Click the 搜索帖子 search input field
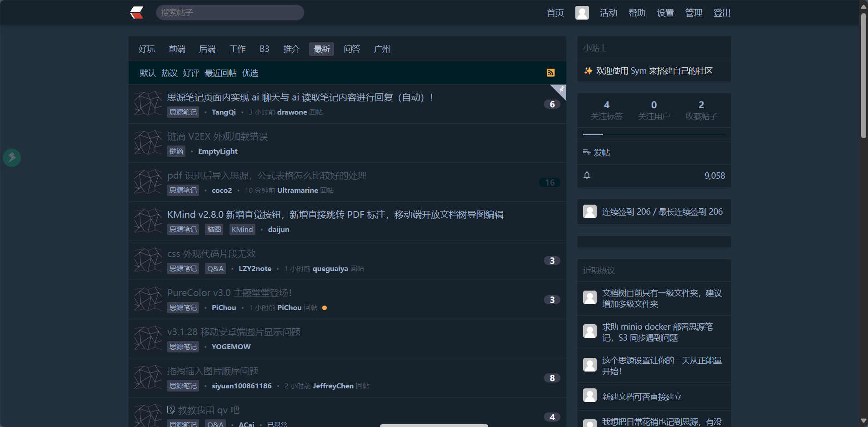Screen dimensions: 868x427 coord(230,12)
